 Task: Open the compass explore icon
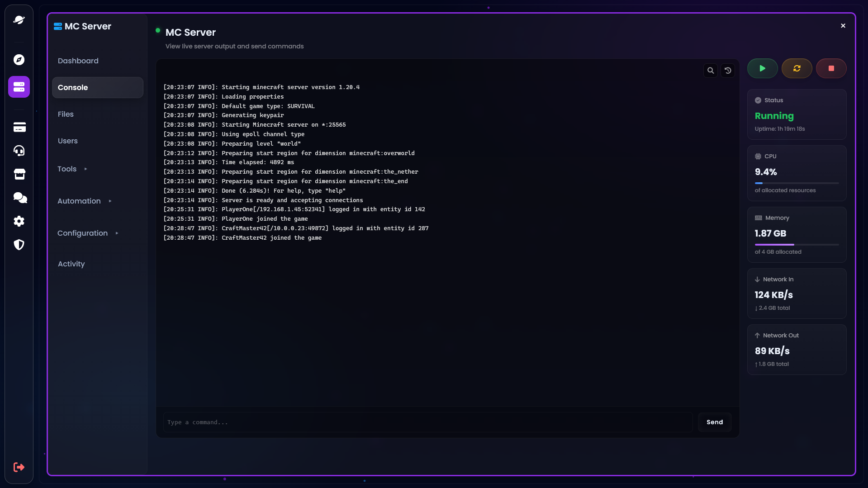[19, 60]
